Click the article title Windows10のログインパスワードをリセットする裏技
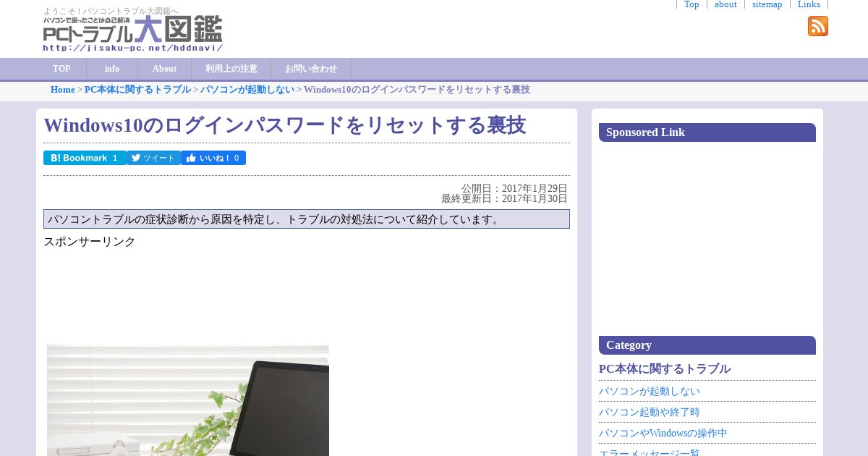 pyautogui.click(x=284, y=125)
